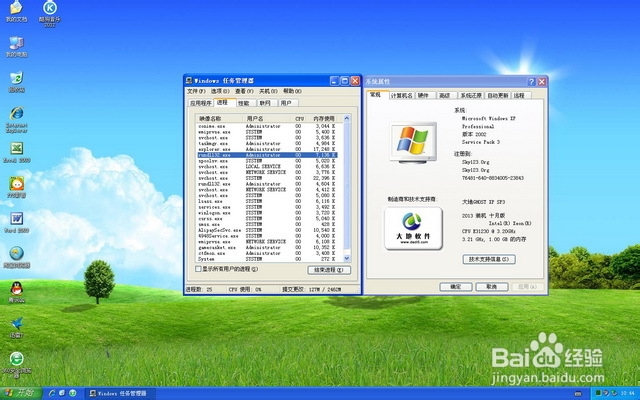640x400 pixels.
Task: Select the winlogon.exe process row
Action: (267, 213)
